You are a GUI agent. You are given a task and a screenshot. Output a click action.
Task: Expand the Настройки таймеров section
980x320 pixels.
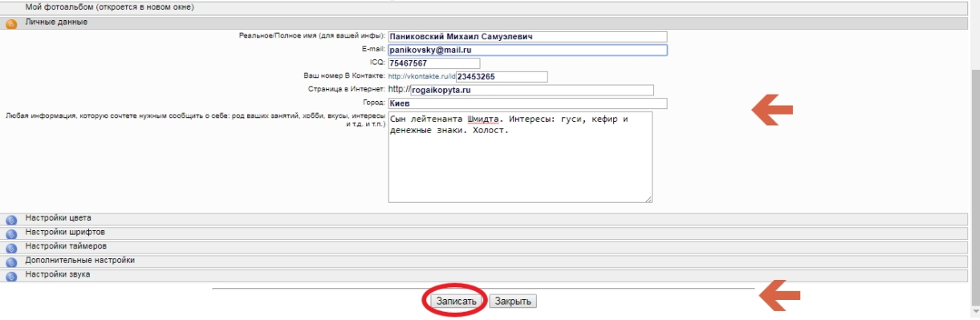pyautogui.click(x=485, y=247)
